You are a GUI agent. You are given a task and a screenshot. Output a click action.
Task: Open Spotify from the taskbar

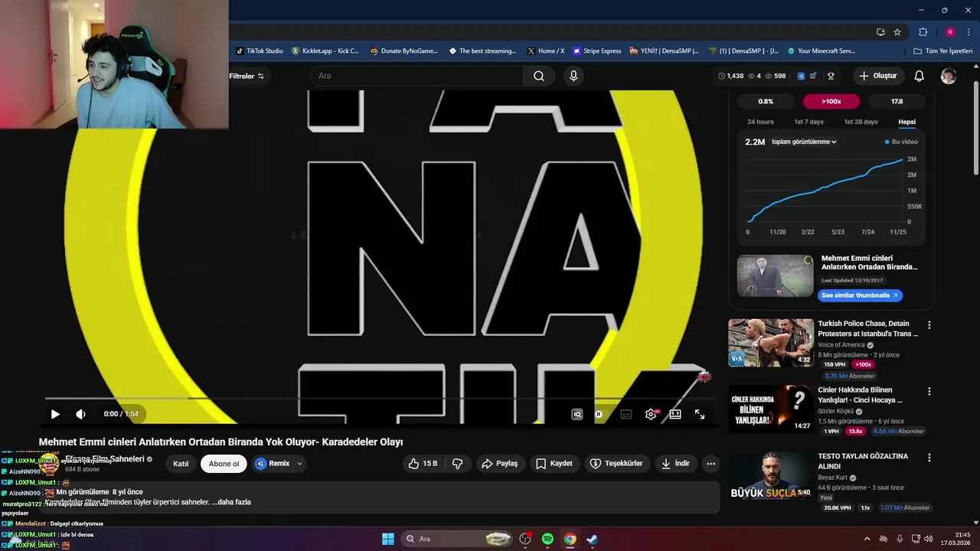pos(547,539)
